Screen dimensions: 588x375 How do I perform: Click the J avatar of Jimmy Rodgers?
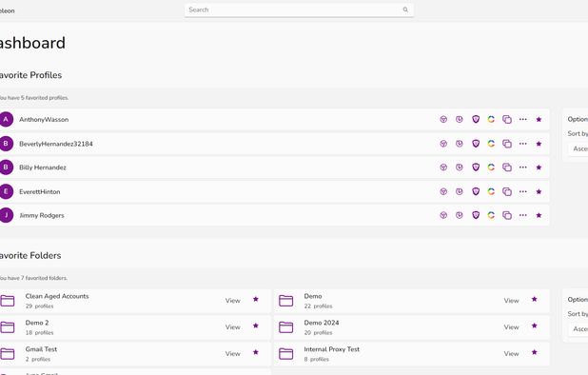point(6,215)
